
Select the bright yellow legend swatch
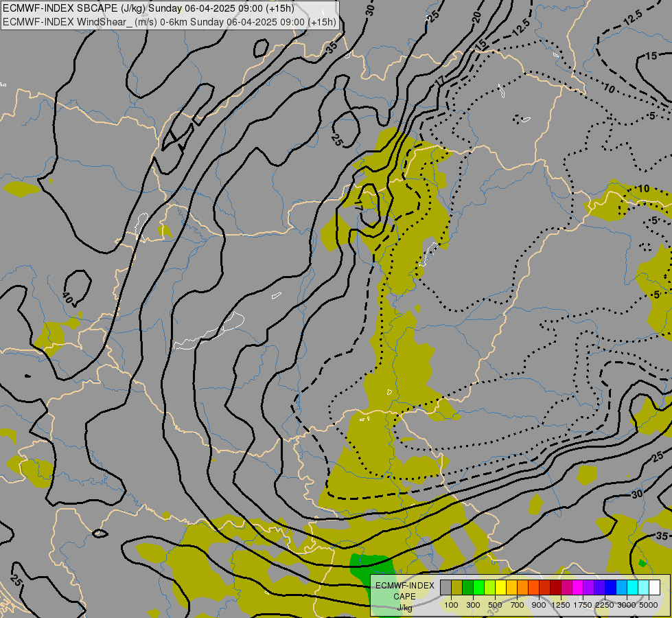pyautogui.click(x=501, y=588)
